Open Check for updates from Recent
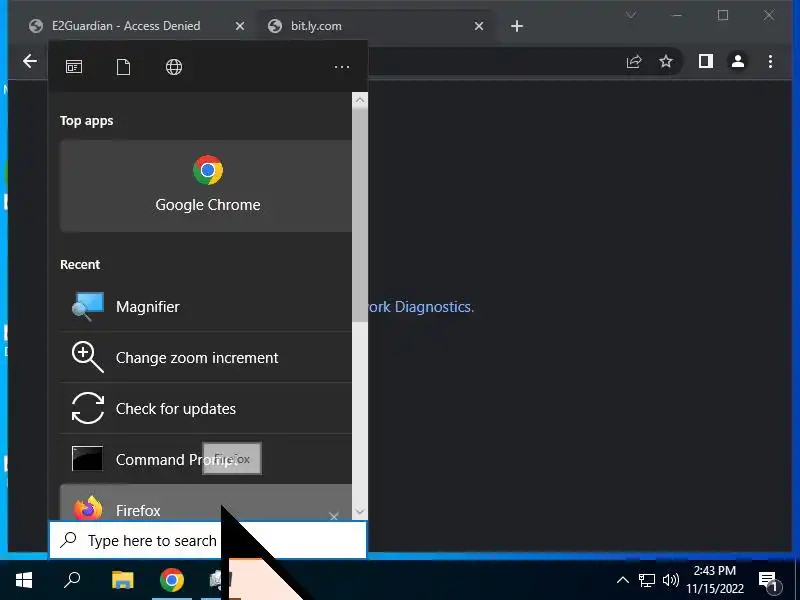Viewport: 800px width, 600px height. click(206, 408)
